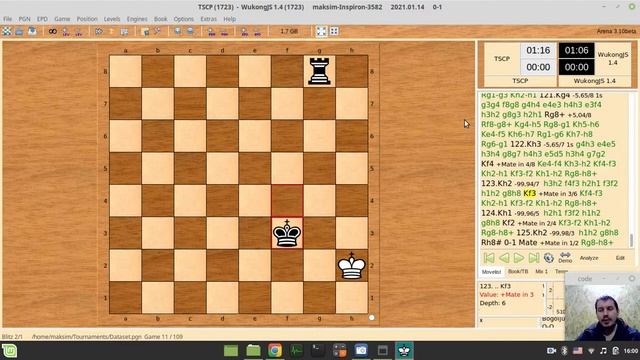Open the terminal from the taskbar
This screenshot has height=360, width=640.
[x=318, y=351]
